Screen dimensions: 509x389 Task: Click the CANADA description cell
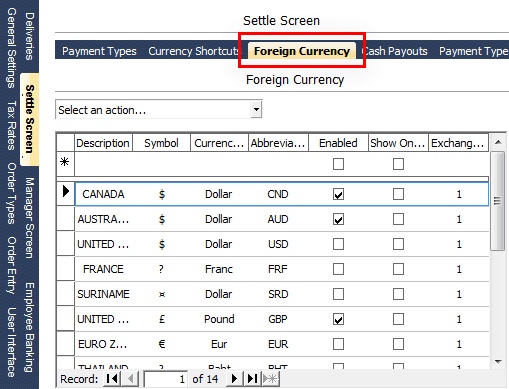(103, 194)
